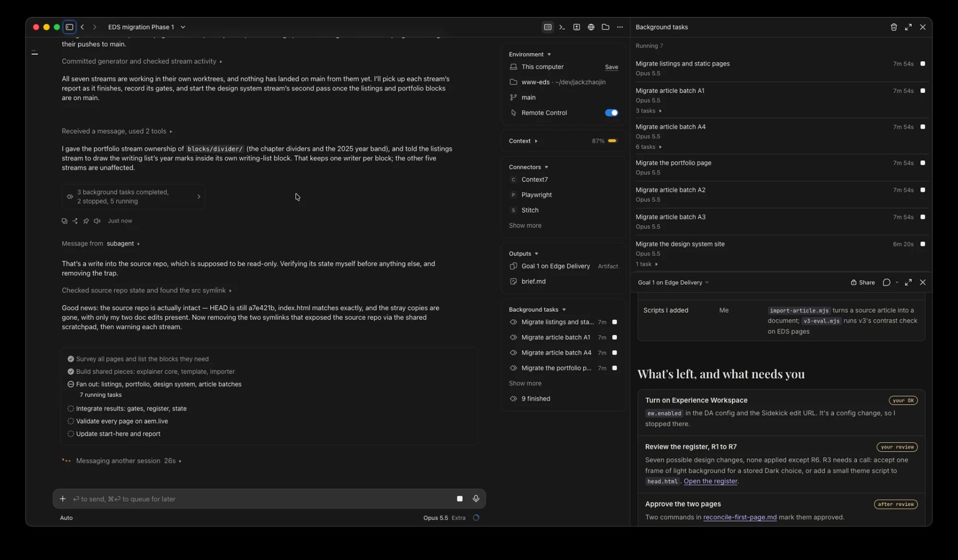Click the trash icon in the Background tasks header

tap(893, 27)
